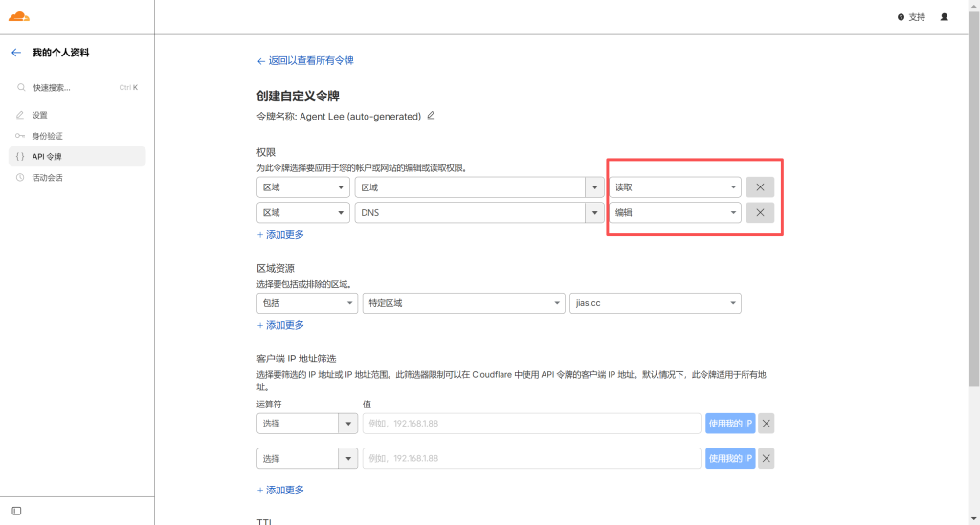This screenshot has width=980, height=525.
Task: Click token name Agent Lee (auto-generated)
Action: pyautogui.click(x=360, y=116)
